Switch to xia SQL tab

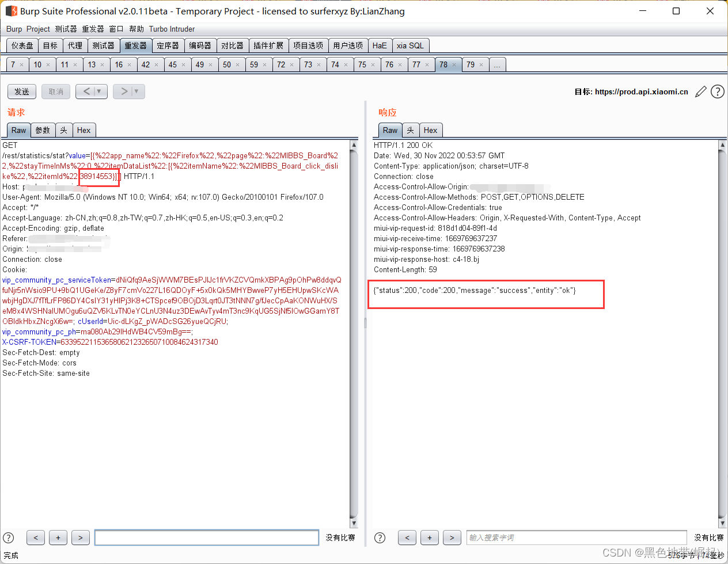click(410, 45)
